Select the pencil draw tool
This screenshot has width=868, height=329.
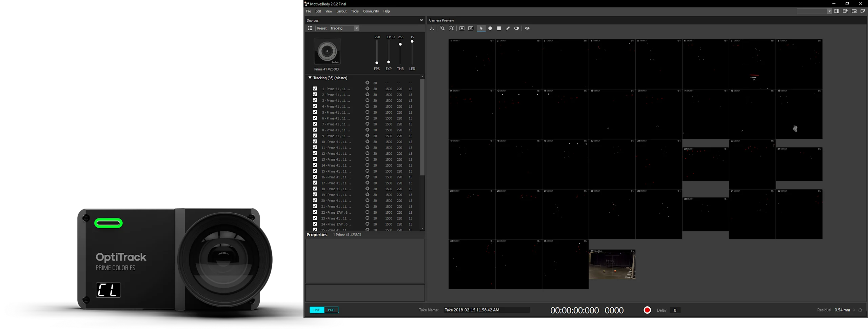tap(508, 28)
